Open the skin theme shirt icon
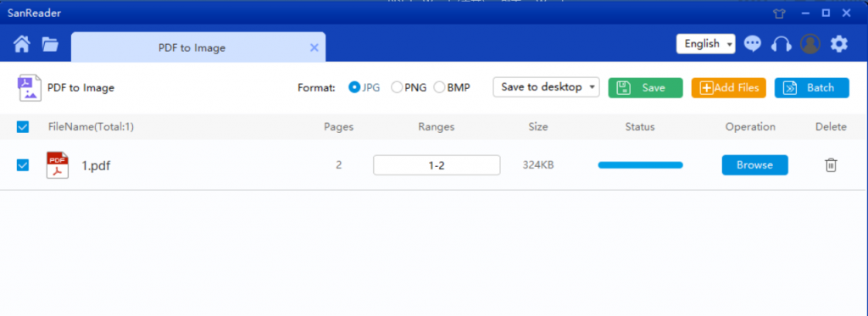The image size is (868, 316). [x=780, y=14]
